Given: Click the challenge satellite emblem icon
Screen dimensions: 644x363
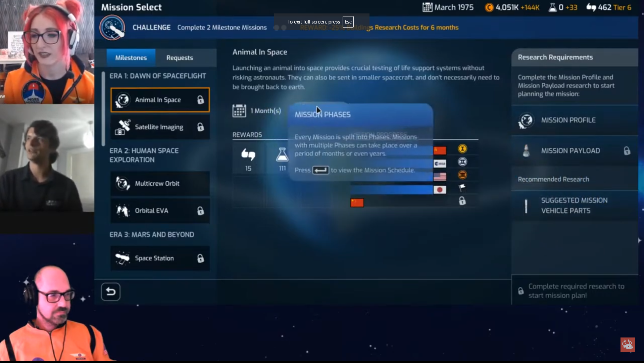Looking at the screenshot, I should click(x=112, y=28).
